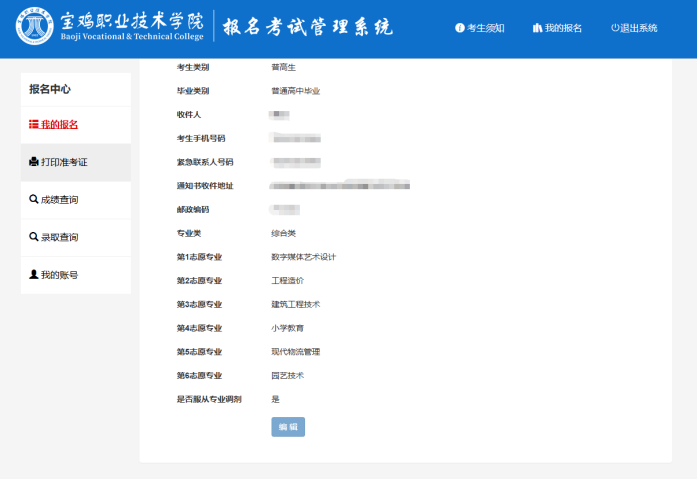Click the building icon beside top 我的报名
This screenshot has width=698, height=480.
(x=537, y=28)
